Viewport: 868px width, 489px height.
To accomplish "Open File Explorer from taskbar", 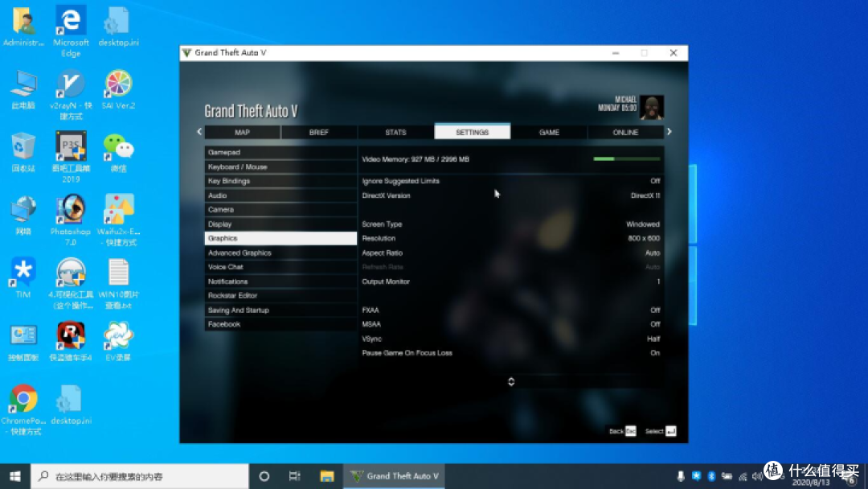I will coord(326,476).
